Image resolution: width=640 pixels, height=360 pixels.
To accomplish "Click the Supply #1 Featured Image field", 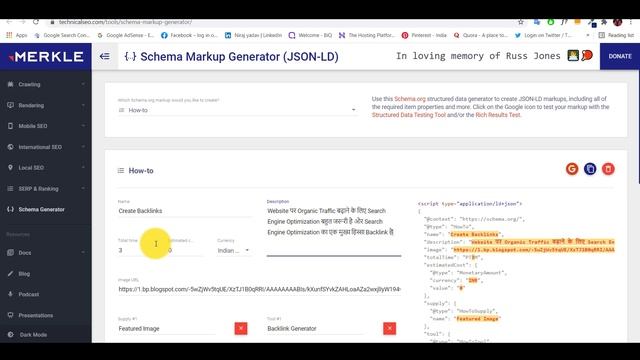I will (167, 329).
